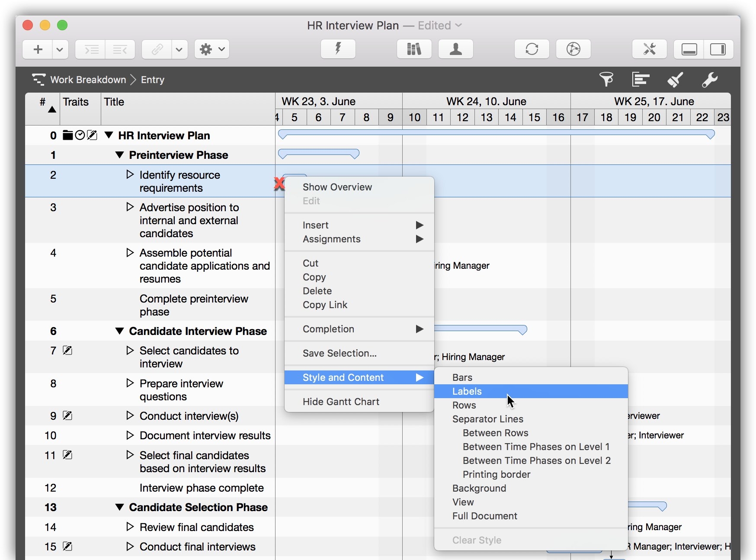Click the sync arrows toolbar button

pos(532,49)
